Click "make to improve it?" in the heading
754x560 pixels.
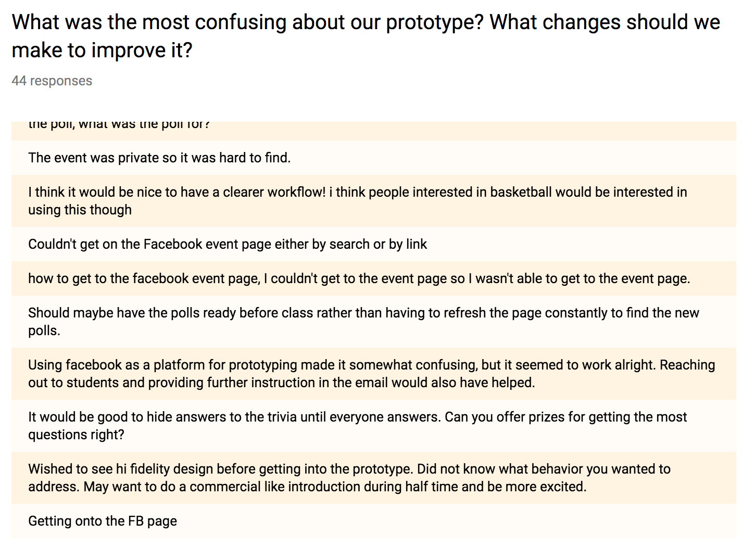[102, 50]
